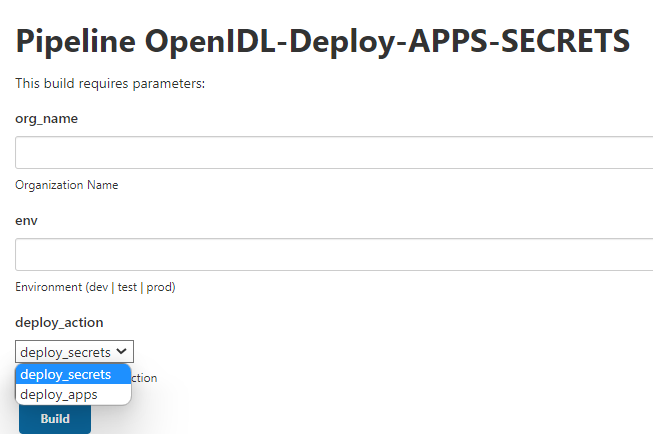Click the deploy_action label

[x=59, y=323]
